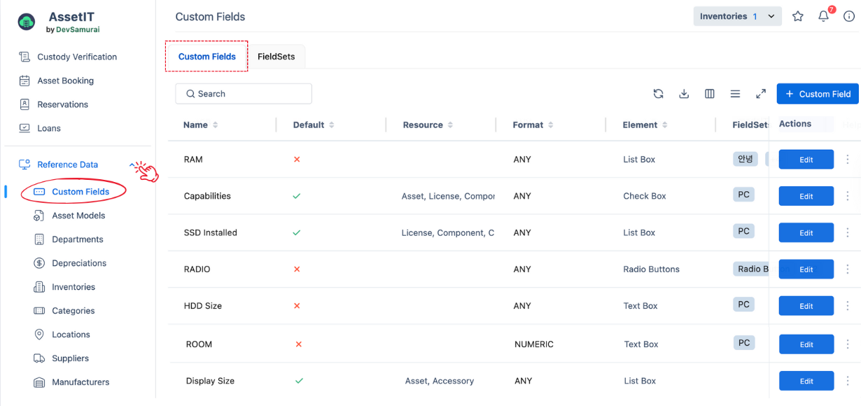
Task: Open the notifications bell
Action: click(x=823, y=17)
